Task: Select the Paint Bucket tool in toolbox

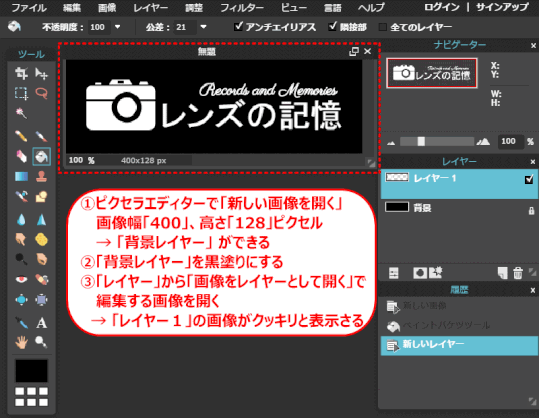Action: coord(42,156)
